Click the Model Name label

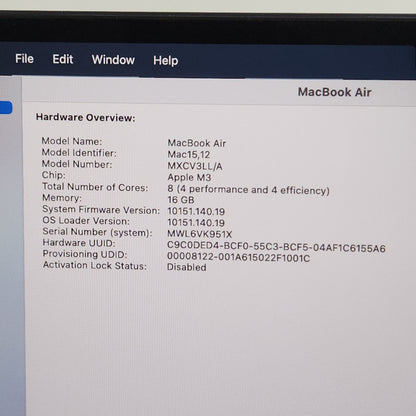72,141
